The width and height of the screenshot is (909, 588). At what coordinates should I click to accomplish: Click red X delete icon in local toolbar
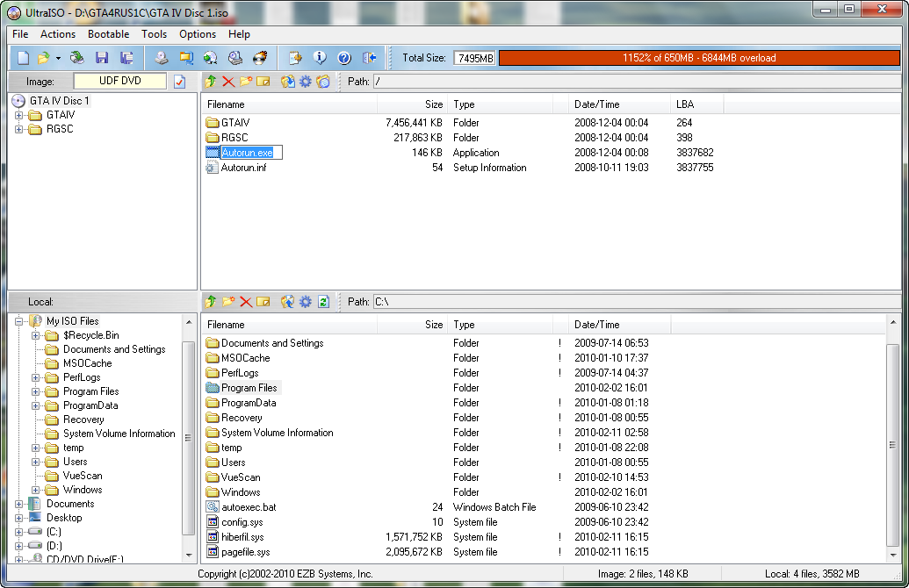pos(246,302)
